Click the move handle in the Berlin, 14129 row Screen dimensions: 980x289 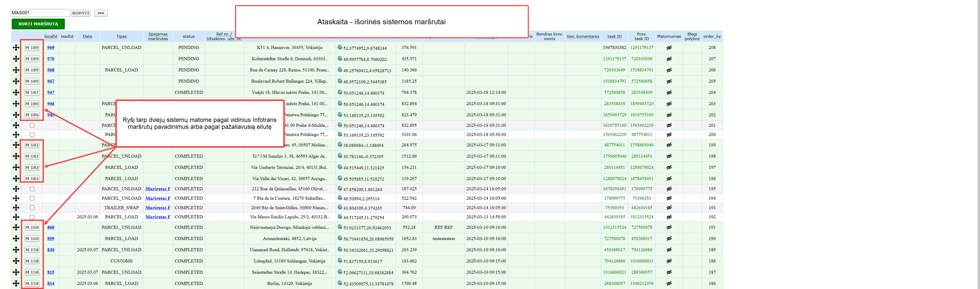(16, 283)
